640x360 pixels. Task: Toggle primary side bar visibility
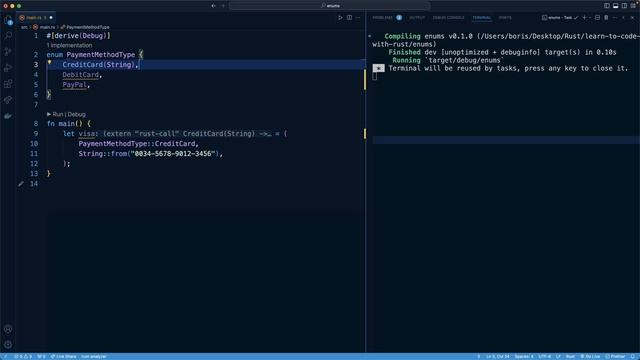pos(607,6)
